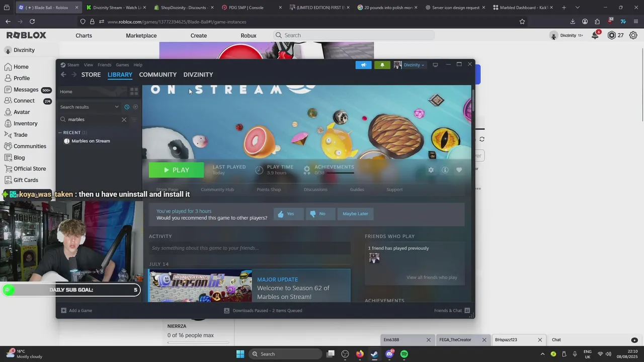The height and width of the screenshot is (362, 644).
Task: Open Steam's Help menu
Action: (x=138, y=65)
